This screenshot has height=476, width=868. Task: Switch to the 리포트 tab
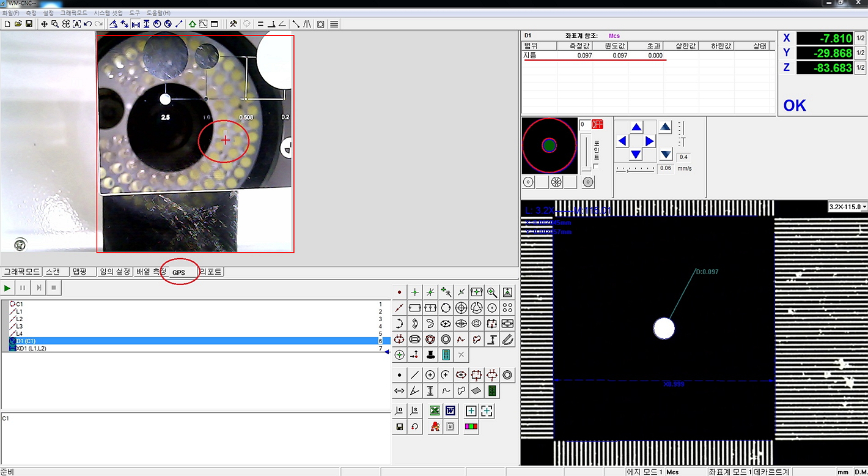click(211, 272)
